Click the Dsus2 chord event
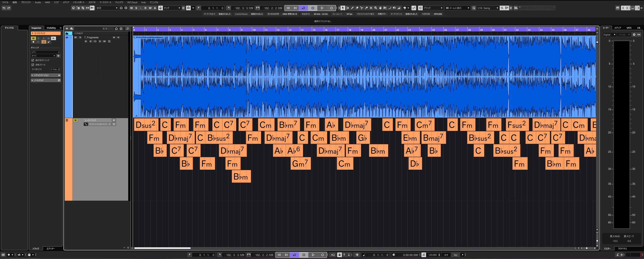644x259 pixels. [146, 125]
